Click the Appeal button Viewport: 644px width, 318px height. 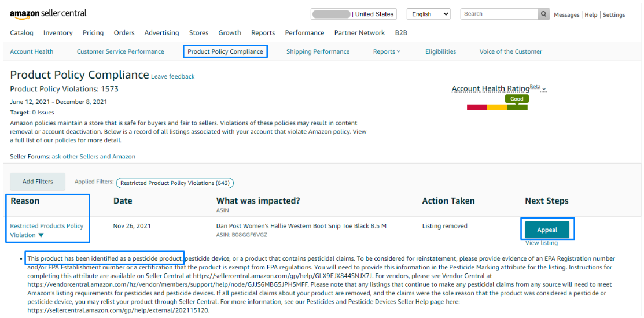coord(547,230)
